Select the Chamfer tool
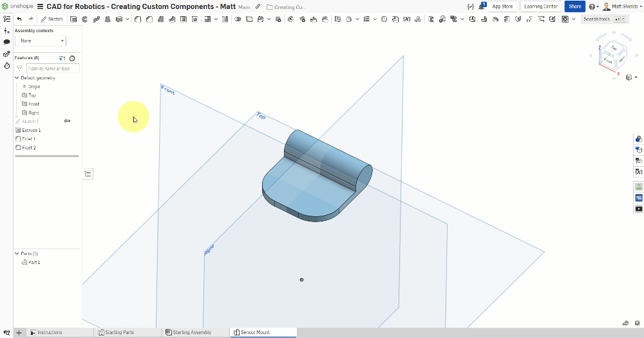644x338 pixels. 149,19
